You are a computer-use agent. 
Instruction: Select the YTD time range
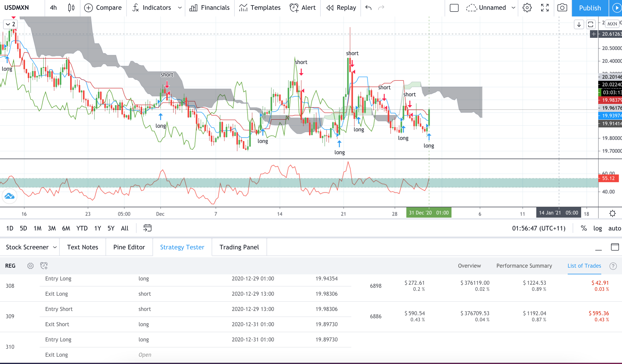pyautogui.click(x=82, y=228)
